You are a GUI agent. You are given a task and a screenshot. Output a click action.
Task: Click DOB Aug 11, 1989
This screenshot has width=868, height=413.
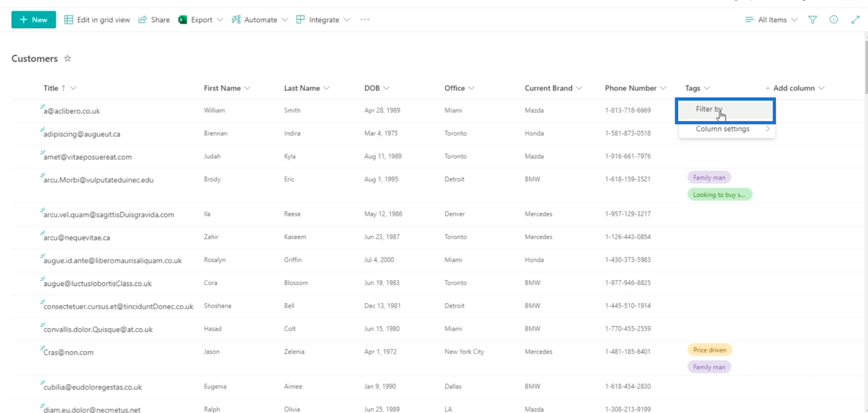click(383, 156)
